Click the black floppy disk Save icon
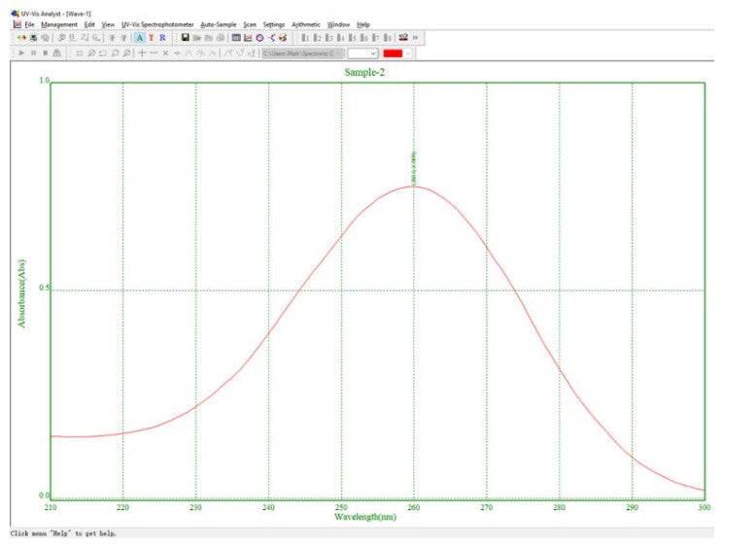The height and width of the screenshot is (547, 756). pyautogui.click(x=186, y=38)
